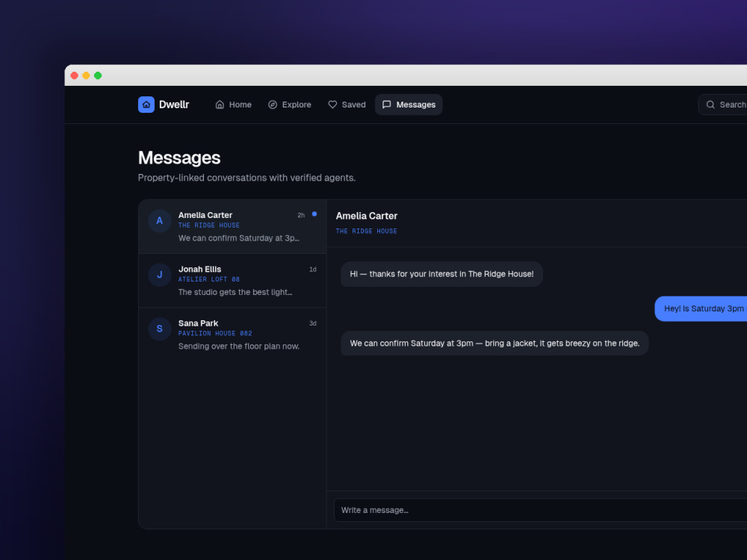Click the Dwellr house logo icon
The width and height of the screenshot is (747, 560).
(146, 105)
